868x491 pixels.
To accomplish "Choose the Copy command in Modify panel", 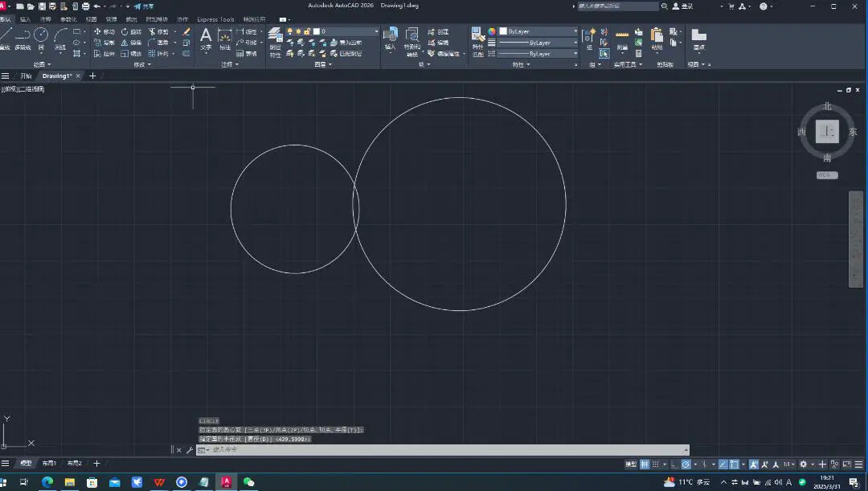I will point(104,43).
